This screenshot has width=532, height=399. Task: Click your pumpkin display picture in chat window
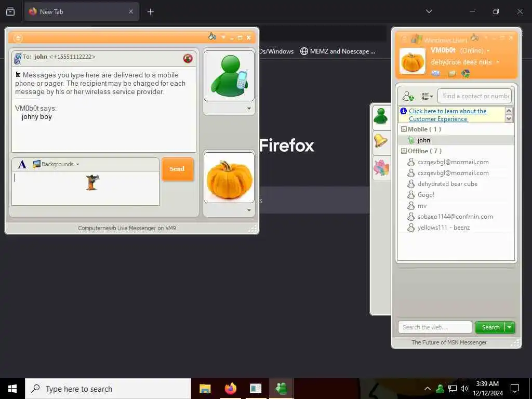coord(229,178)
